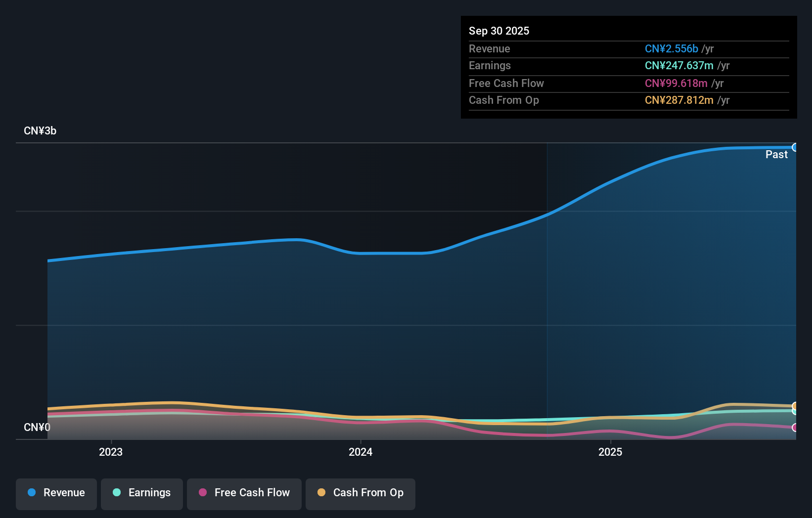Click the 2025 x-axis label
This screenshot has width=812, height=518.
[610, 452]
